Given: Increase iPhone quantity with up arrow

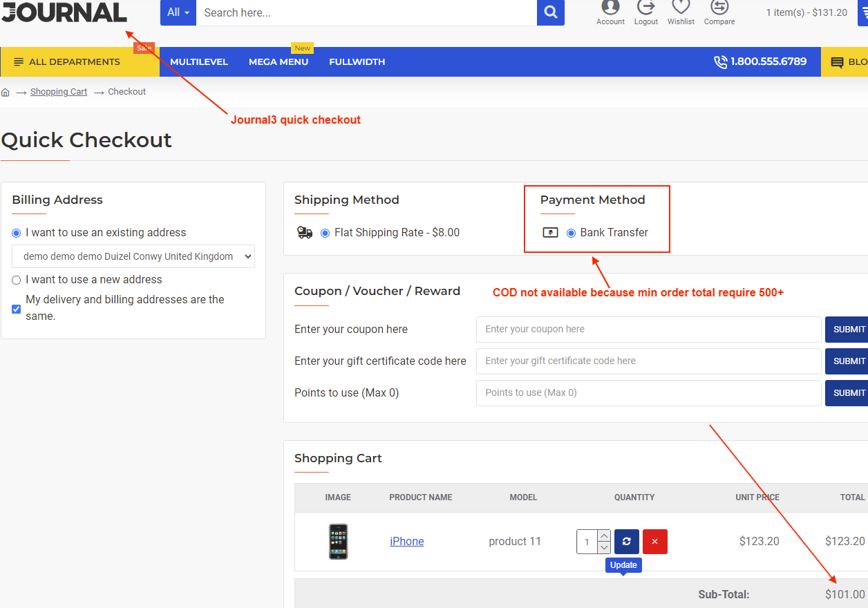Looking at the screenshot, I should 604,536.
